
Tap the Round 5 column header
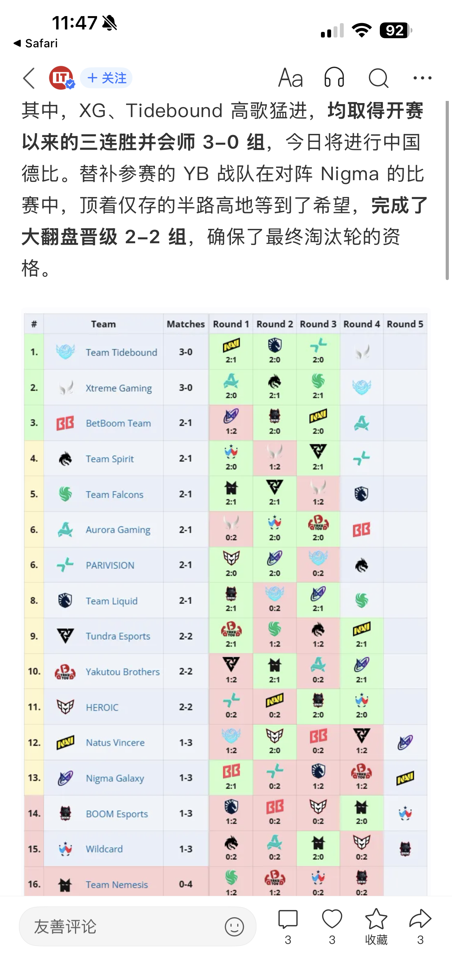click(405, 324)
